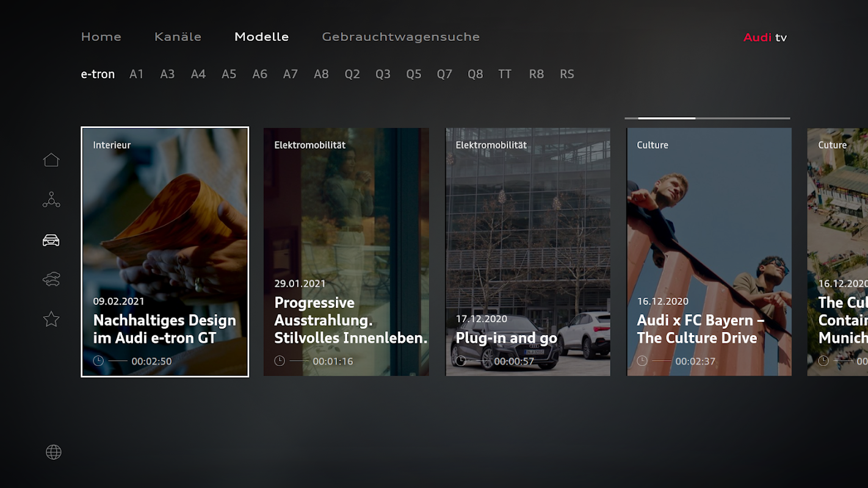This screenshot has height=488, width=868.
Task: Switch to the A7 model
Action: tap(291, 74)
